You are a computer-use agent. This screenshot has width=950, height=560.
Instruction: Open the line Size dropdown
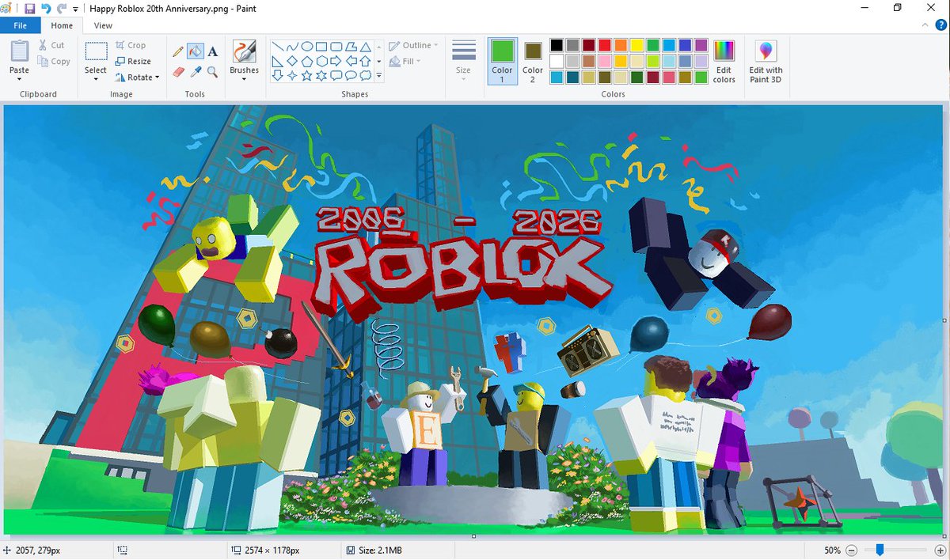[x=464, y=61]
